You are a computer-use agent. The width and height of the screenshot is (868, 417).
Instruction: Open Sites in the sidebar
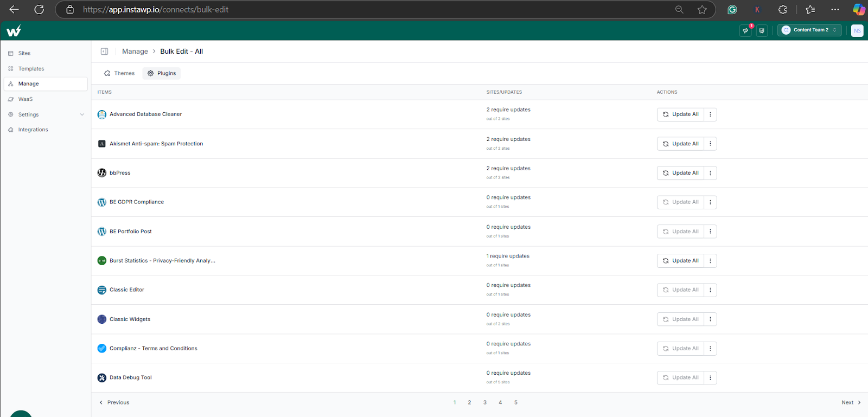[x=46, y=53]
